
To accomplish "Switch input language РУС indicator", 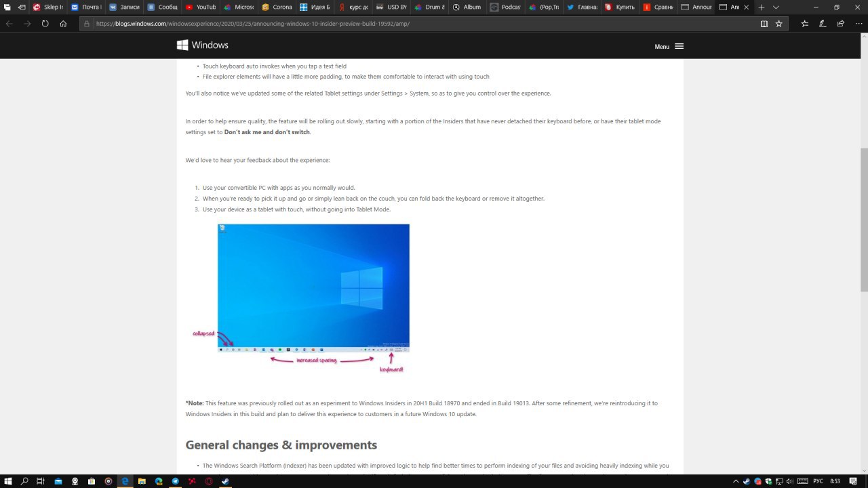I will (818, 481).
